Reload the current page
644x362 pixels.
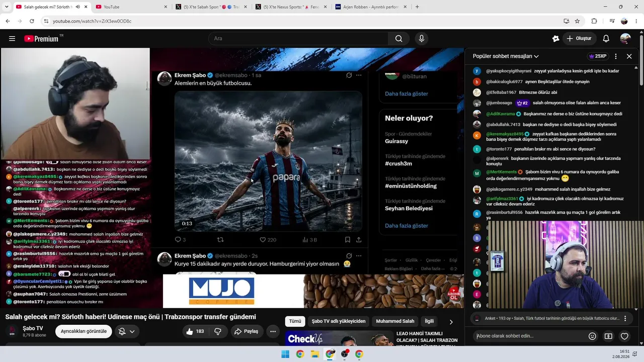click(32, 21)
